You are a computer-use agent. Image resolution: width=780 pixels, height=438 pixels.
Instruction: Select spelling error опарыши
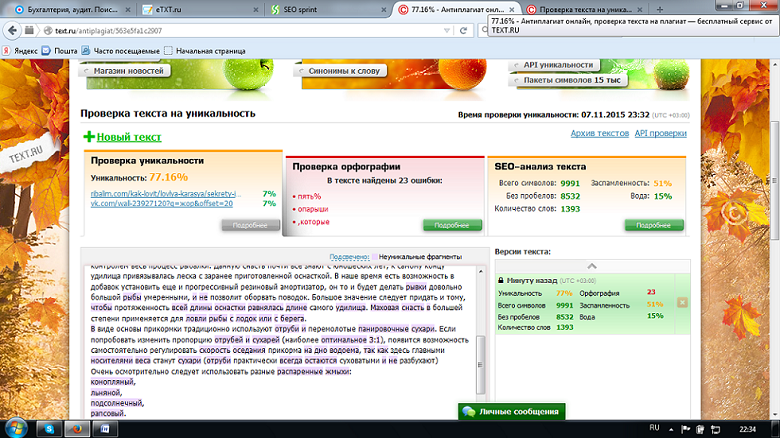click(313, 209)
